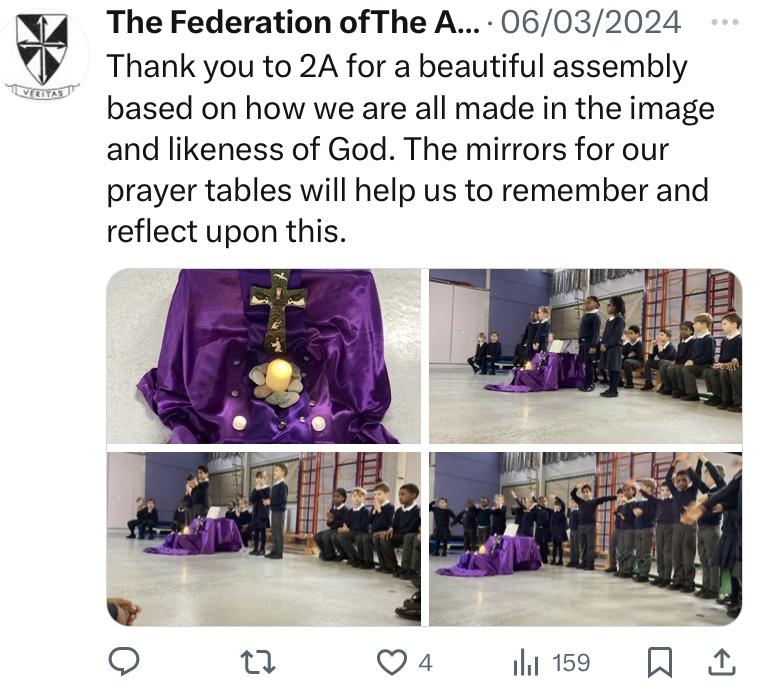782x693 pixels.
Task: Open the bottom-right raised arms photo
Action: pos(586,539)
